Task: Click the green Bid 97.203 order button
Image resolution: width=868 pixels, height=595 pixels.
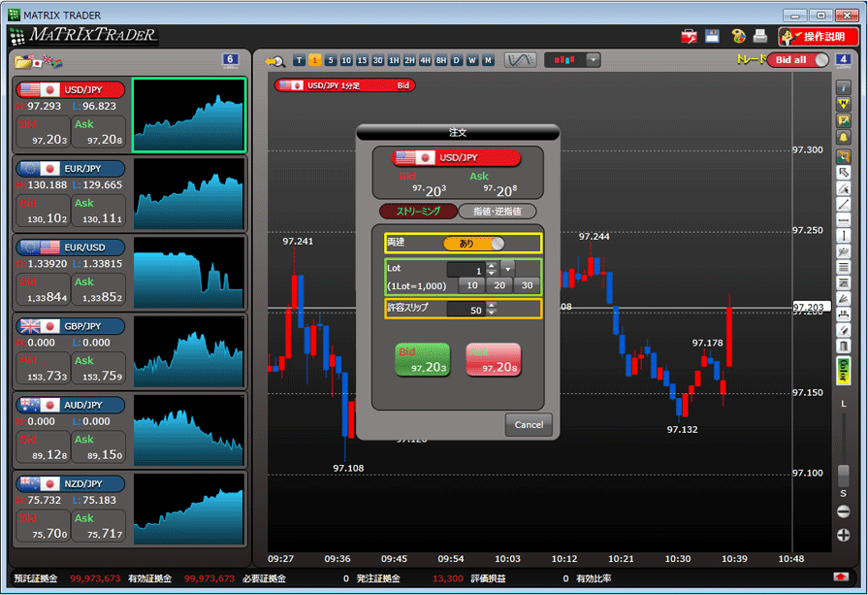Action: pyautogui.click(x=423, y=359)
